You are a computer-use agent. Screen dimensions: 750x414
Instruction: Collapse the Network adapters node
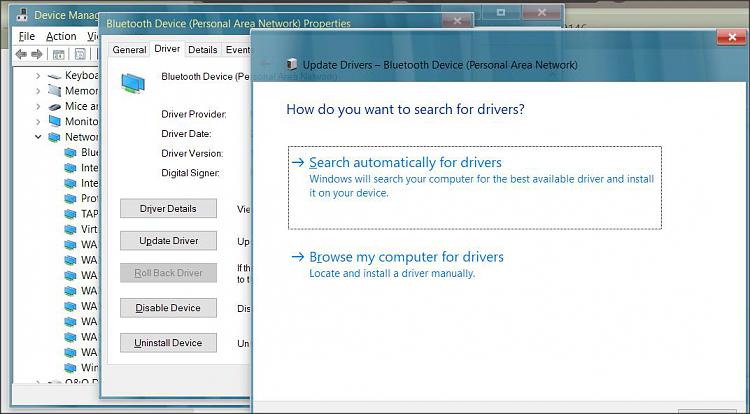coord(38,137)
